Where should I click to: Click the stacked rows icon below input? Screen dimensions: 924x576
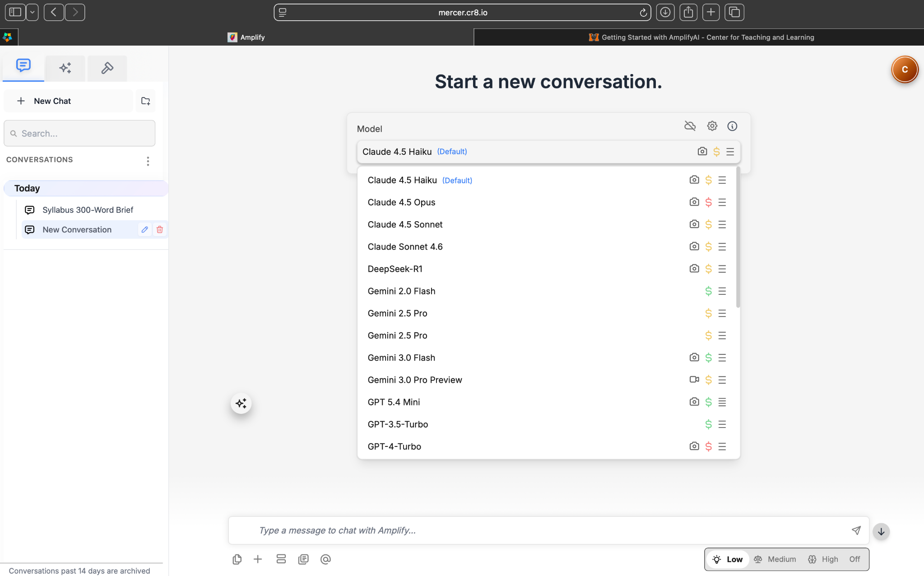pyautogui.click(x=281, y=559)
